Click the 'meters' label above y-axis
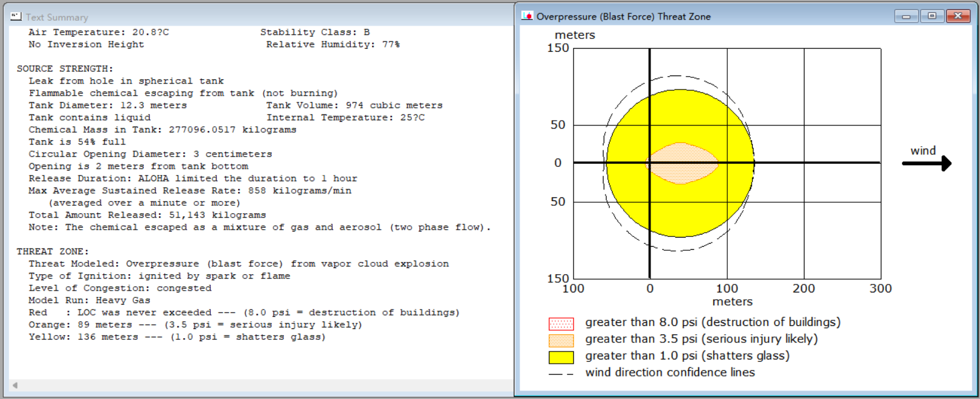 tap(575, 35)
